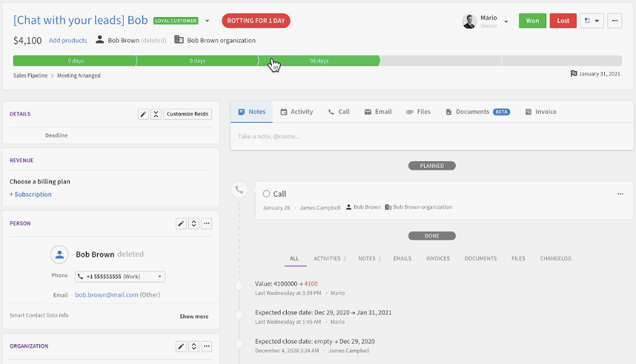Switch to Invoice tab
The height and width of the screenshot is (364, 636).
click(541, 112)
